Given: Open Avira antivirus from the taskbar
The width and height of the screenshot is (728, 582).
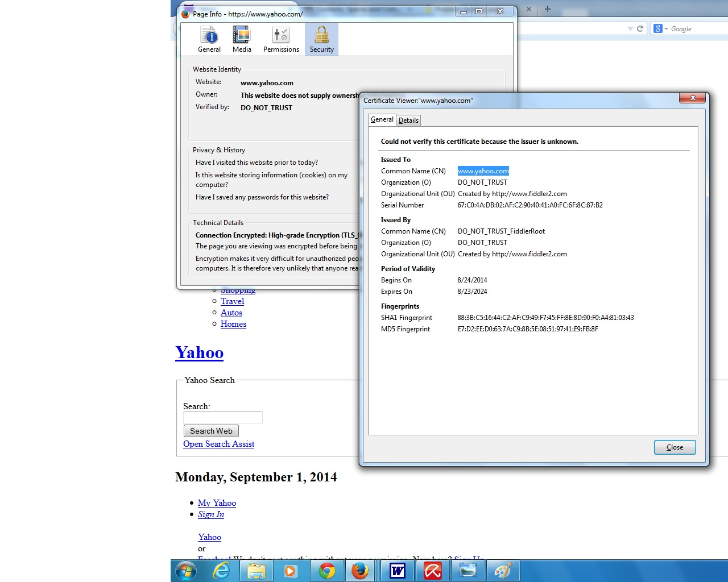Looking at the screenshot, I should (x=432, y=571).
